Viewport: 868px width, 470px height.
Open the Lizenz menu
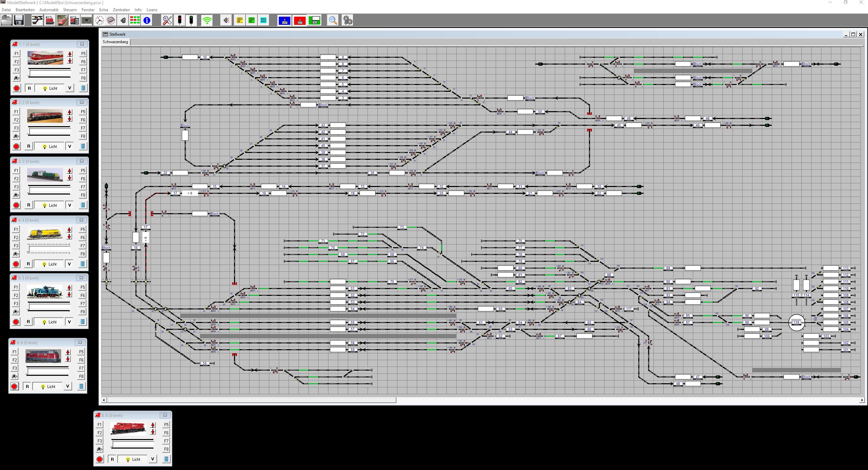pyautogui.click(x=152, y=10)
